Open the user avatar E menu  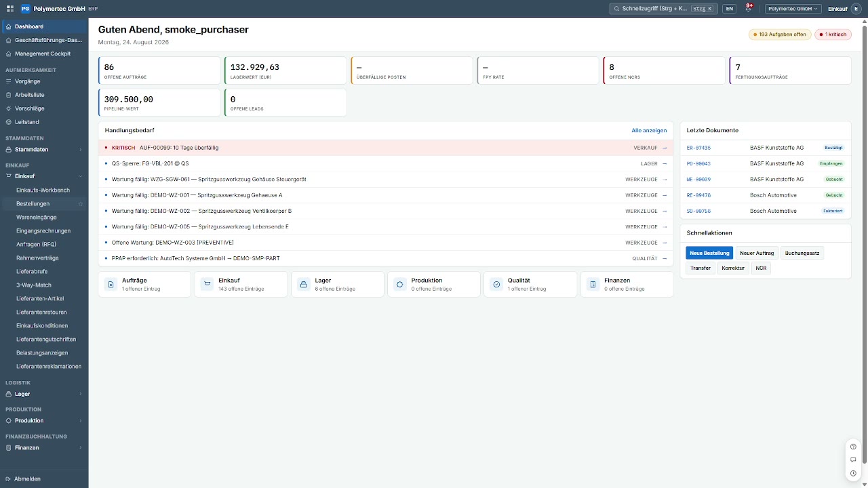(856, 9)
